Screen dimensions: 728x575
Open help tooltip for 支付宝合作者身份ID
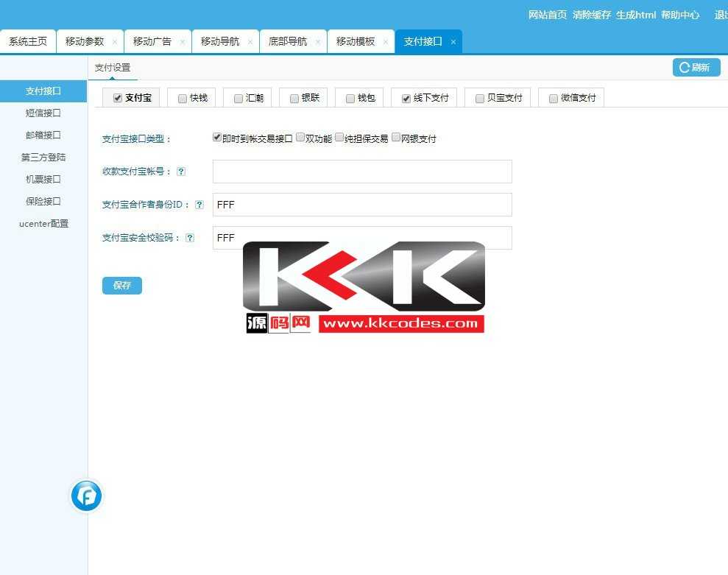click(199, 205)
